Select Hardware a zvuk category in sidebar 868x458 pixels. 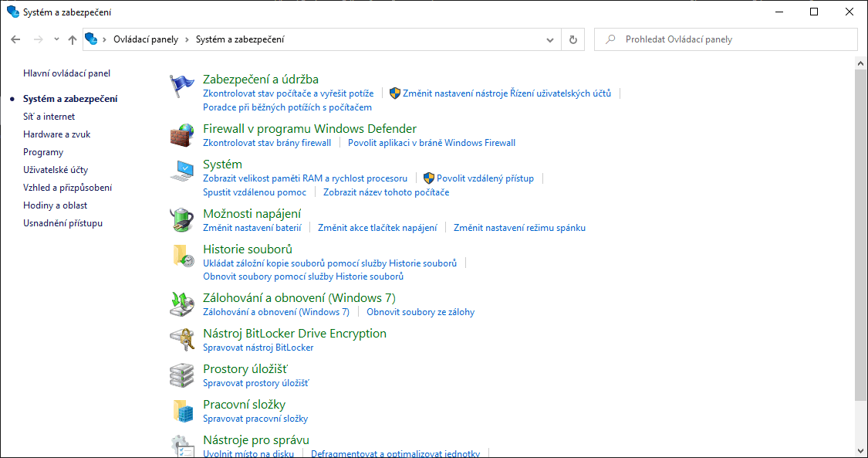pyautogui.click(x=57, y=134)
